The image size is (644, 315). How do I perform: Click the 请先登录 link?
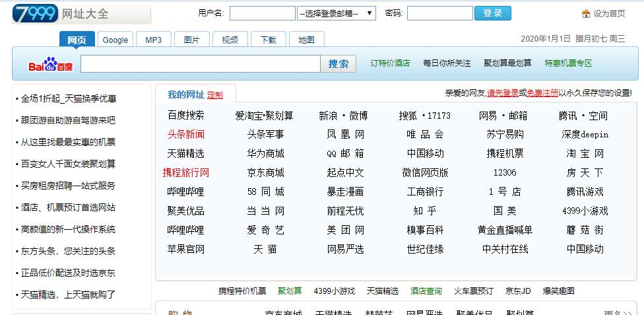click(x=503, y=93)
